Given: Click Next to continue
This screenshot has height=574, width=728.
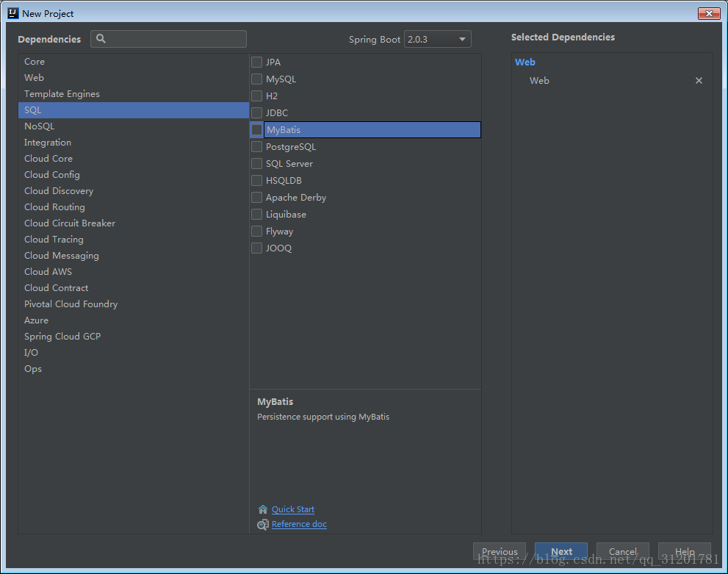Looking at the screenshot, I should 561,551.
